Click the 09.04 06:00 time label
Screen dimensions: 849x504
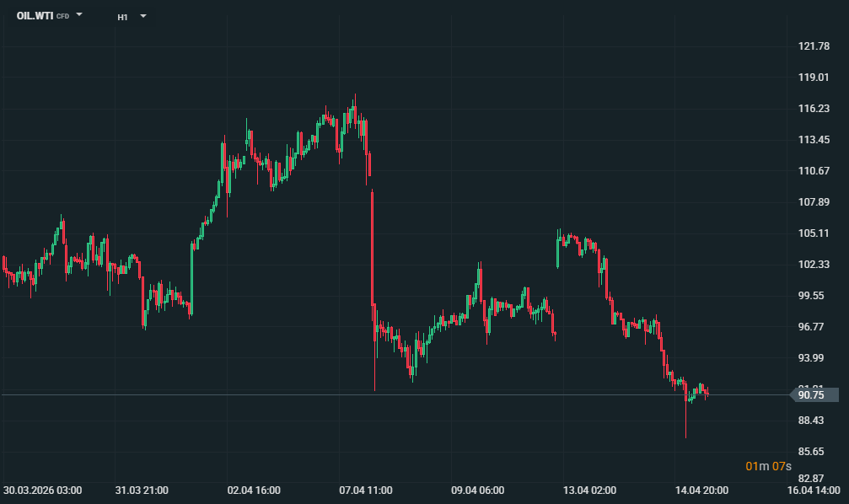(478, 490)
